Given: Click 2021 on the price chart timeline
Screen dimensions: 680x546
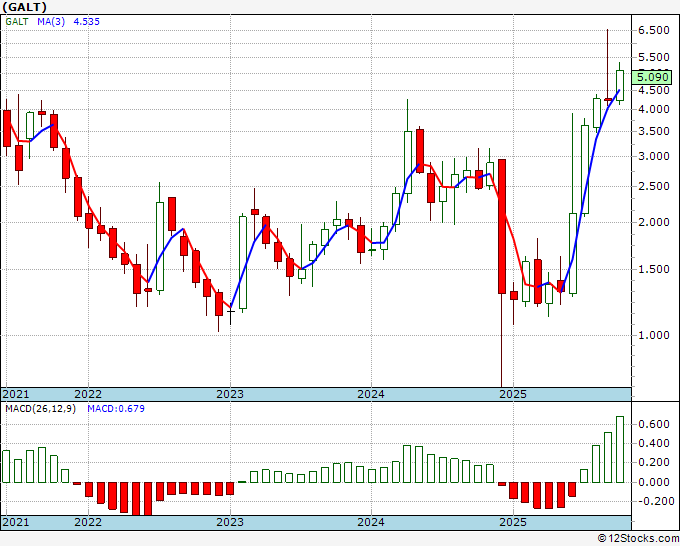Looking at the screenshot, I should 16,394.
